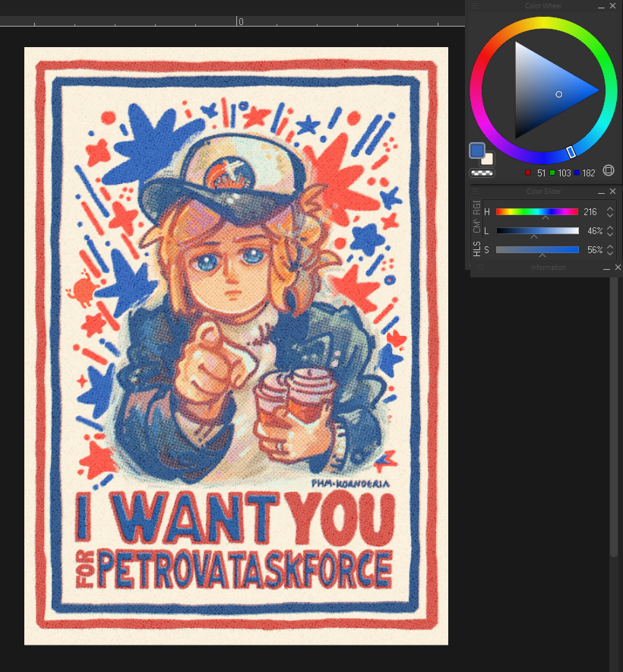Decrease the S value with down arrow
The width and height of the screenshot is (623, 672).
click(610, 253)
